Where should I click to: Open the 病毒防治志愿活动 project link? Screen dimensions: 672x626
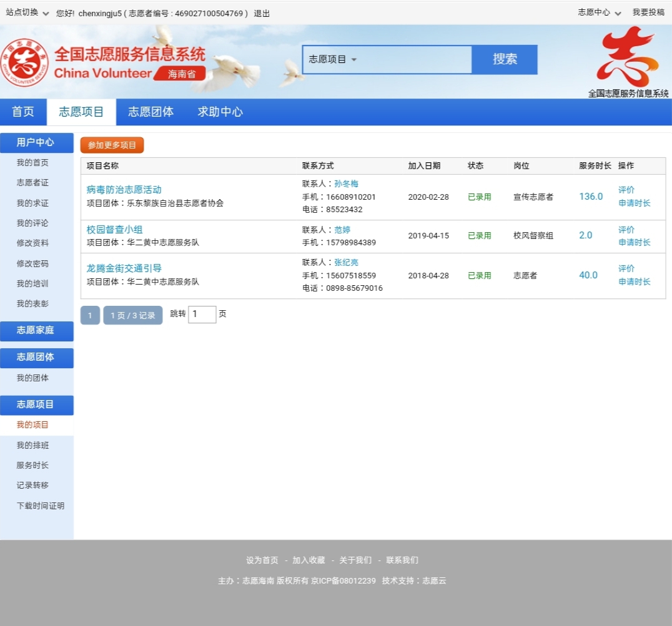coord(124,190)
